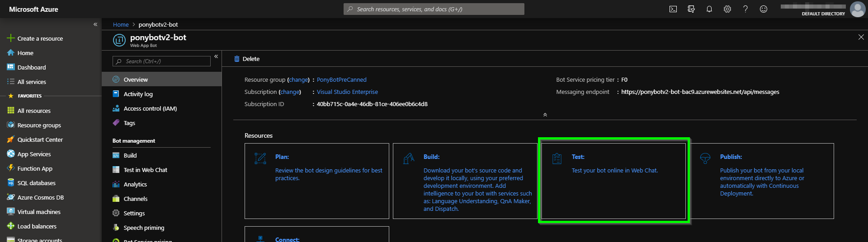Collapse the bot resource menu

click(x=216, y=56)
